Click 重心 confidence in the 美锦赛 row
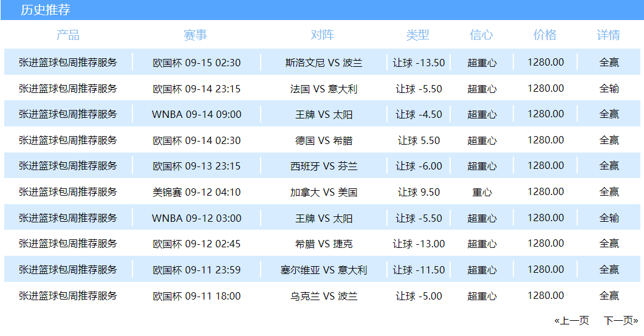The height and width of the screenshot is (336, 644). 482,193
